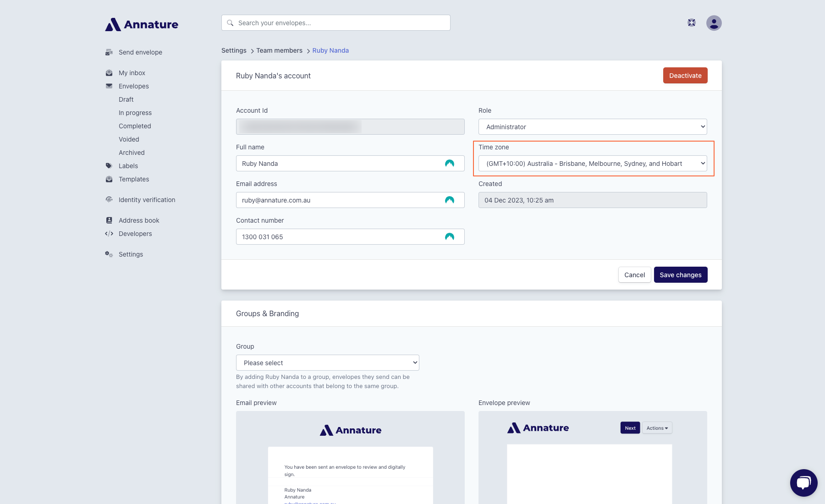Open the Role dropdown
The image size is (825, 504).
coord(593,127)
